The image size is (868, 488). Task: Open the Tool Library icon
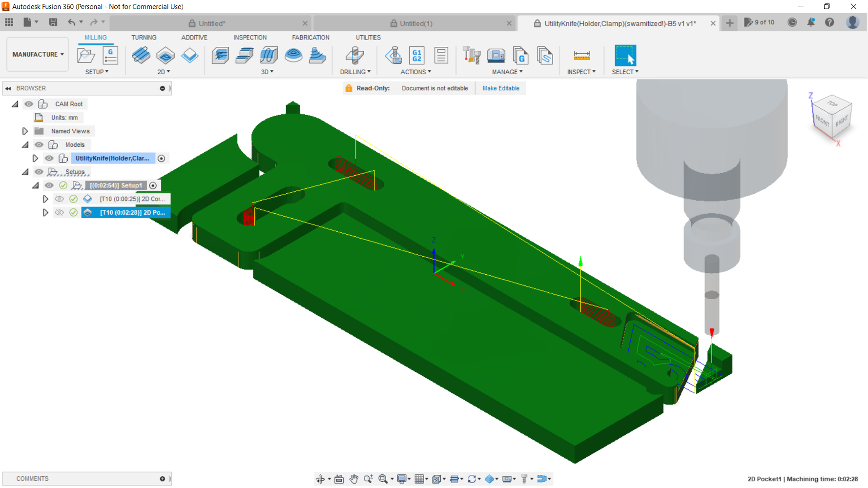coord(472,56)
